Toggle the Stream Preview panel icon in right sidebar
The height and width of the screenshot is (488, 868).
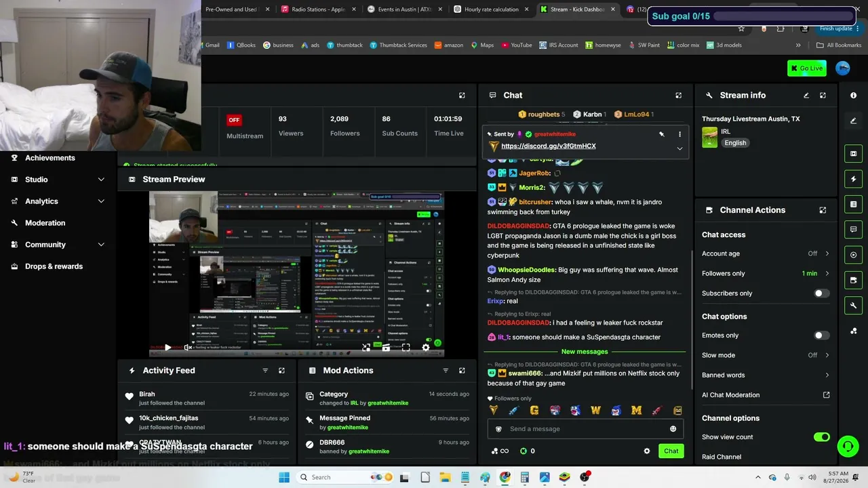853,154
